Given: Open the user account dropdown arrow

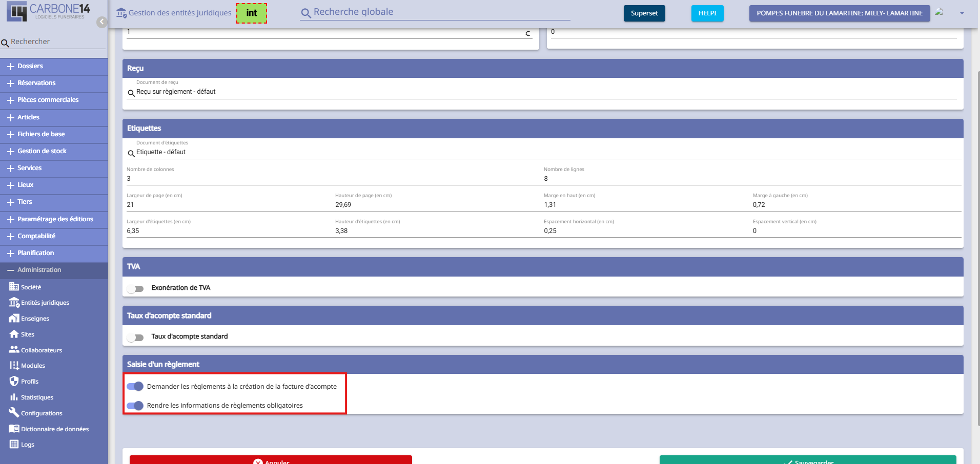Looking at the screenshot, I should [x=962, y=13].
